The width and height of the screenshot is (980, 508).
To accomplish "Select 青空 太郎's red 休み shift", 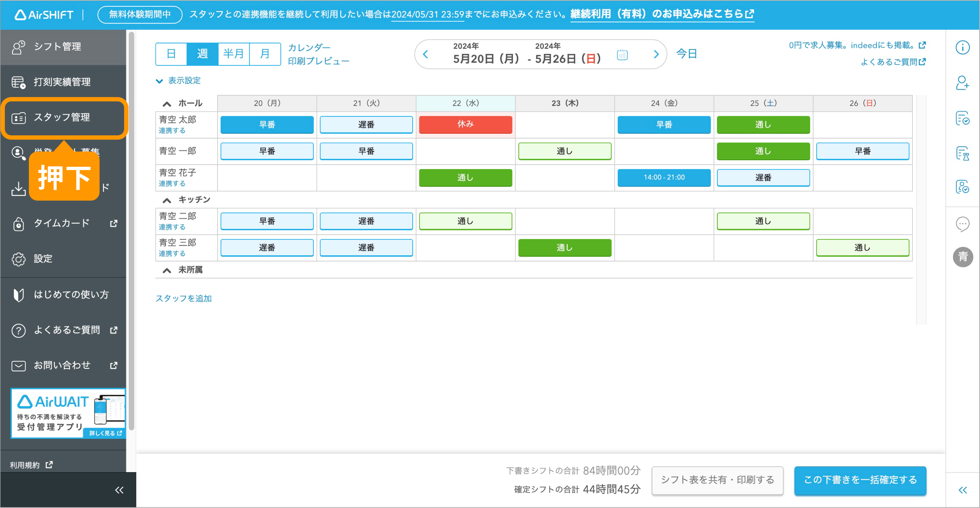I will click(x=466, y=124).
